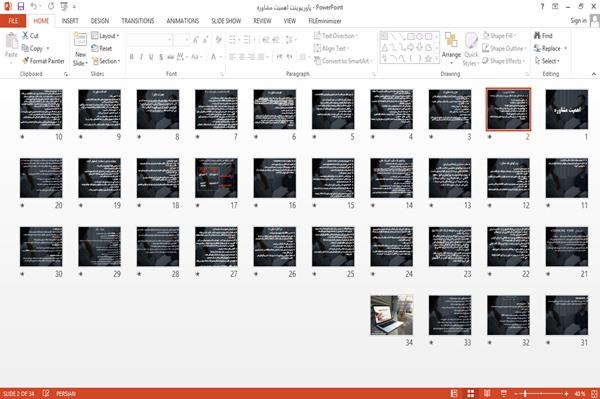The image size is (600, 399).
Task: Open the Section dropdown
Action: point(106,61)
